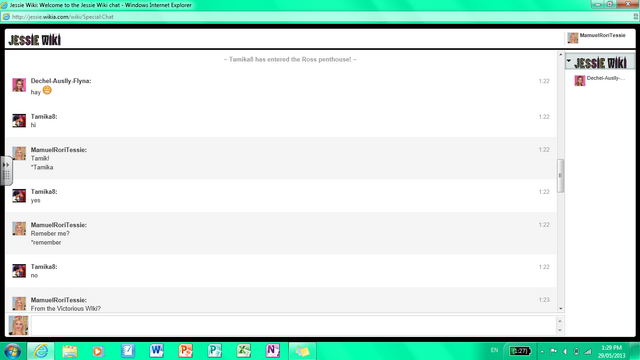Show hidden system tray icons
Image resolution: width=640 pixels, height=360 pixels.
(542, 351)
